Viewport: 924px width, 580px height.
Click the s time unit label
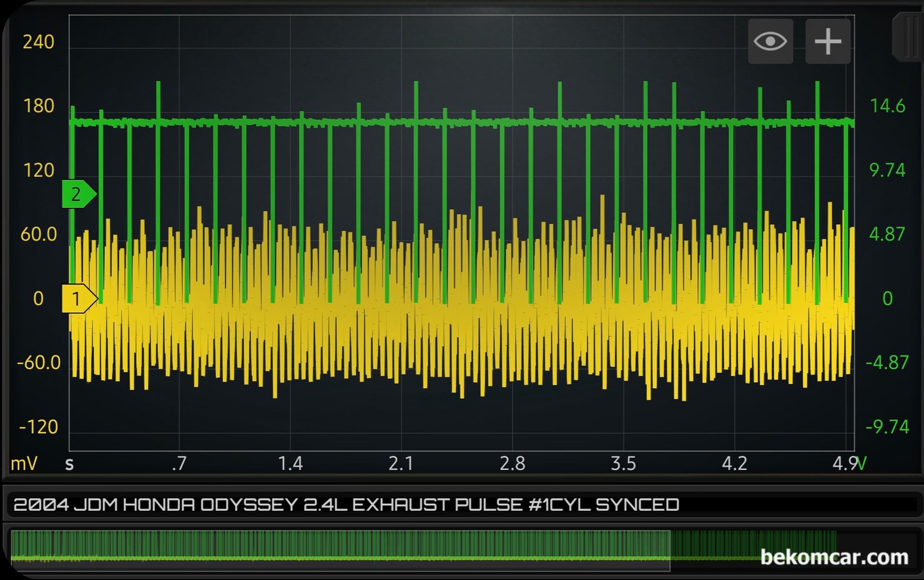[x=69, y=464]
